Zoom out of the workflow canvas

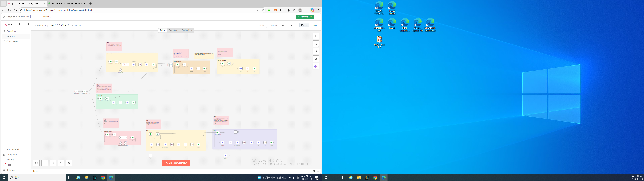(53, 163)
